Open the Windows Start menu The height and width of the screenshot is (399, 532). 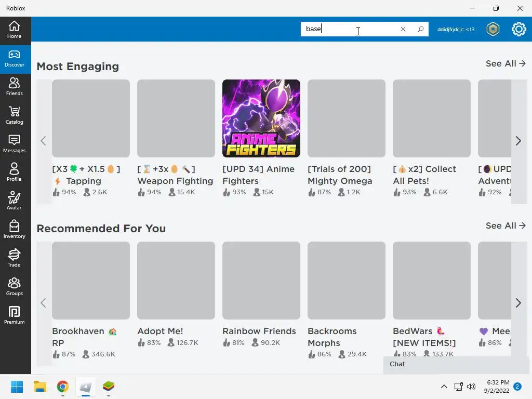pos(17,387)
